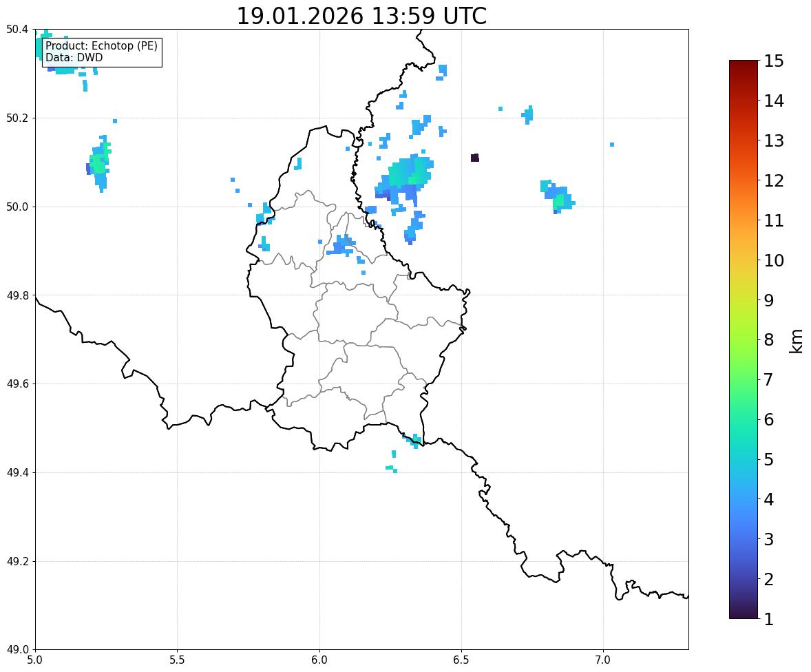Click the colorbar tick label 11
The height and width of the screenshot is (672, 811).
point(774,220)
